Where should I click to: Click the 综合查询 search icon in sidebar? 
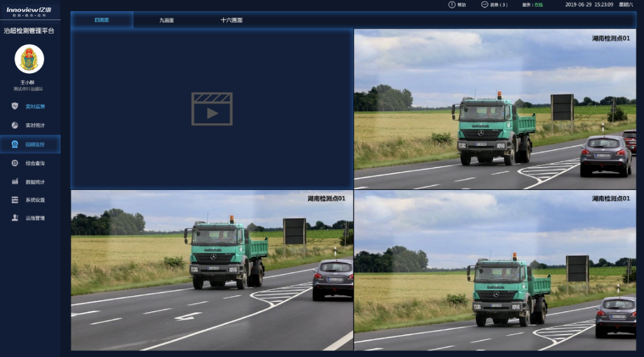pos(15,163)
